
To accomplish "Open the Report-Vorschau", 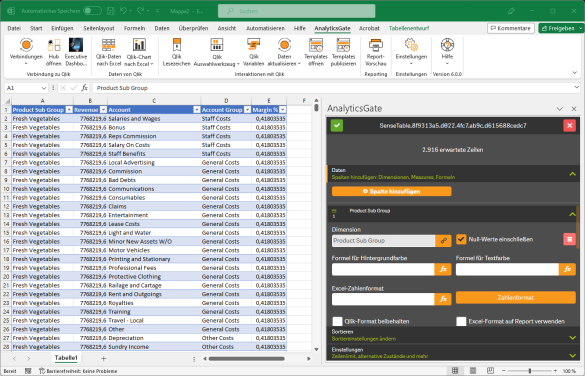I will (x=376, y=51).
